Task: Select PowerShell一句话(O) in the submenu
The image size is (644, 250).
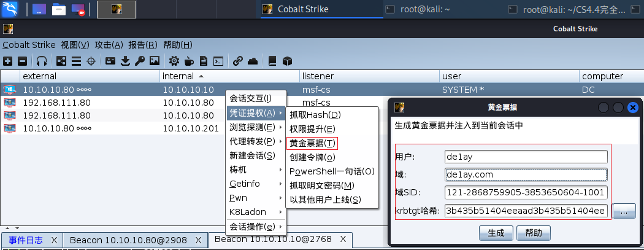Action: [332, 171]
